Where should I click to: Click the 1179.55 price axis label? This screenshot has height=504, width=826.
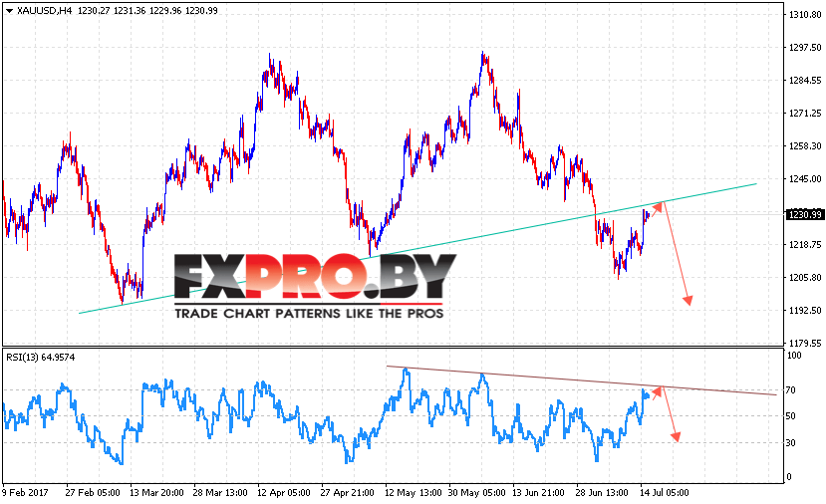805,343
